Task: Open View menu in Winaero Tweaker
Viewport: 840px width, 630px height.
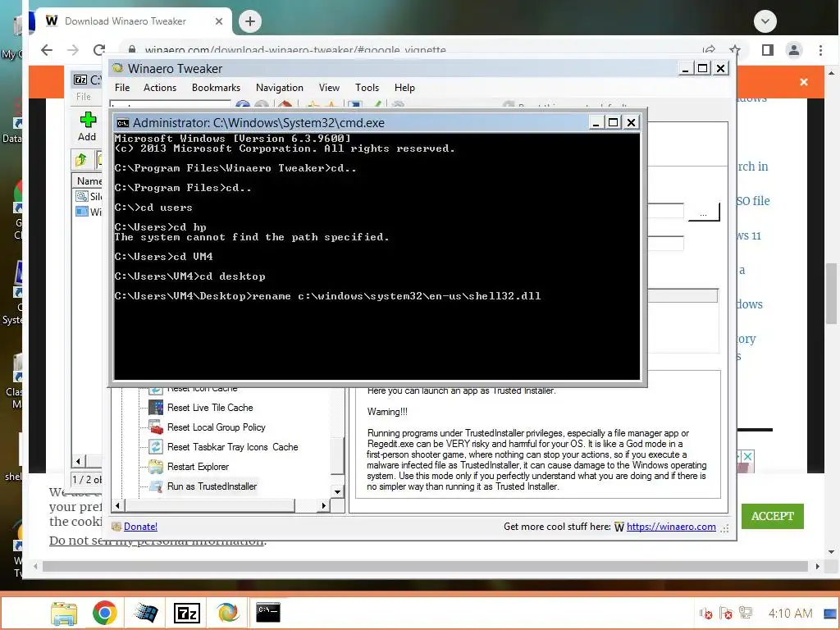Action: coord(329,88)
